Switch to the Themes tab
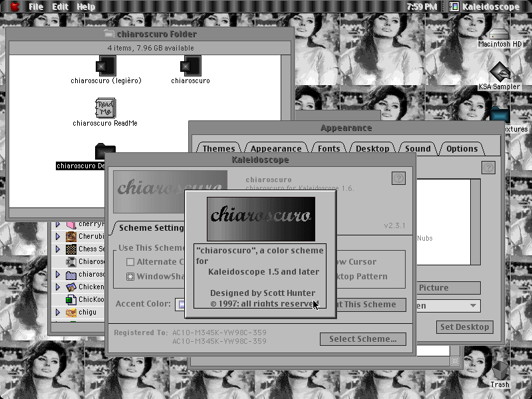This screenshot has height=399, width=532. pos(219,148)
